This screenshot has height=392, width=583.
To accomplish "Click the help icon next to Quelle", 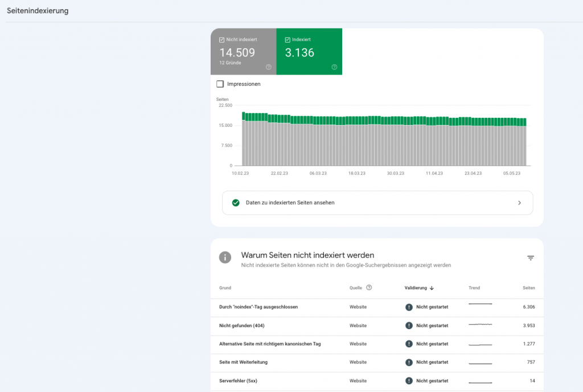I will pos(369,288).
